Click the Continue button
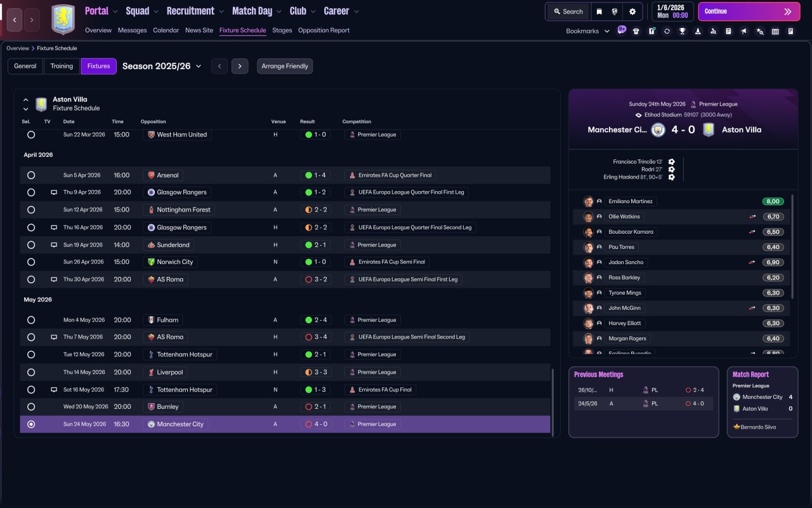The image size is (812, 508). coord(749,11)
